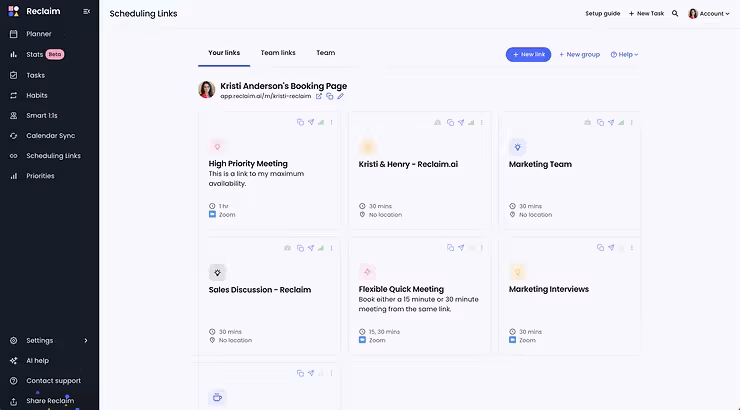Open High Priority Meeting more options
This screenshot has width=740, height=410.
pos(331,122)
